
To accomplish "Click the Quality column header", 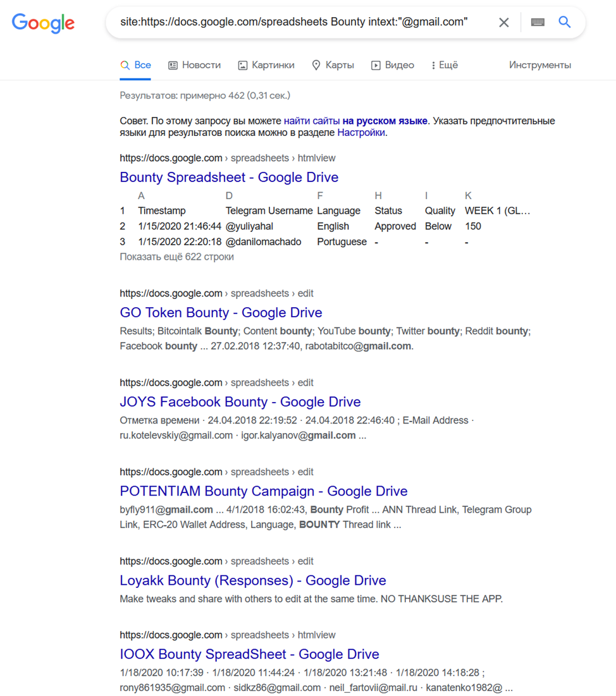I will pyautogui.click(x=440, y=211).
